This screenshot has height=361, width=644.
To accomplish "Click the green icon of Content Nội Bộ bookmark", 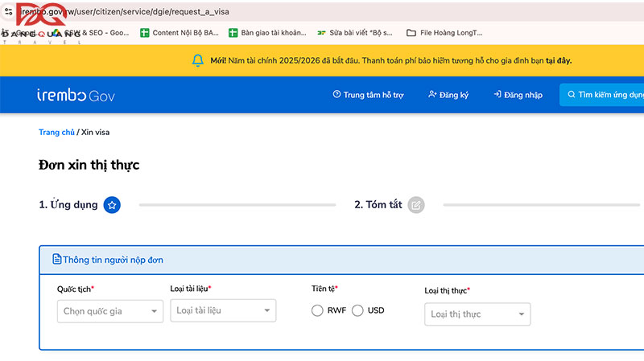I will [x=145, y=33].
